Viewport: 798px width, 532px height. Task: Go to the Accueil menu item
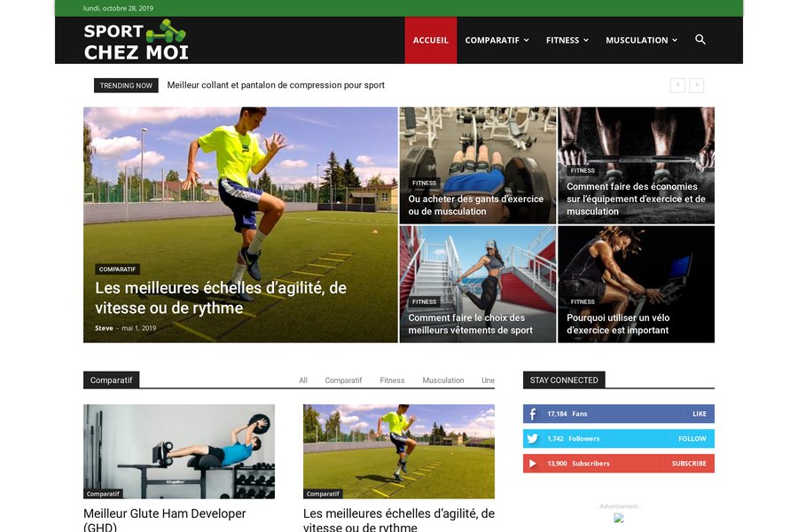click(431, 40)
